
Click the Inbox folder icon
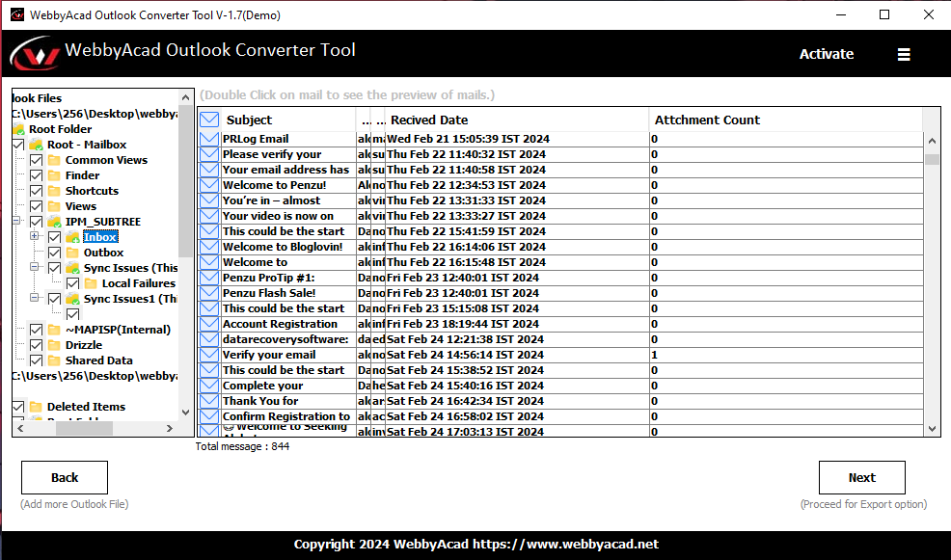click(x=72, y=237)
